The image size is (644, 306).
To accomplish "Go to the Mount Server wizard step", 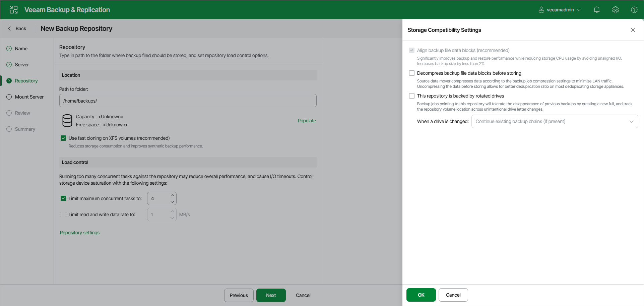I will [x=29, y=97].
